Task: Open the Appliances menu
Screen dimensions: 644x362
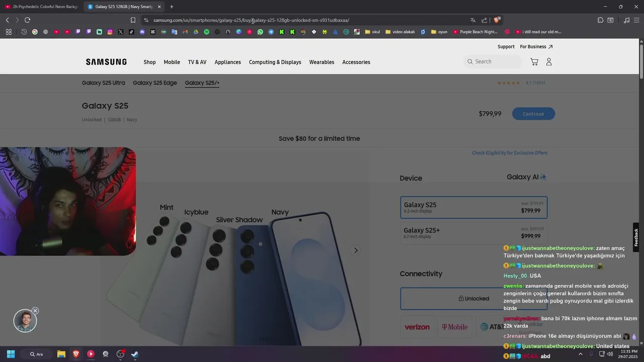Action: click(227, 62)
